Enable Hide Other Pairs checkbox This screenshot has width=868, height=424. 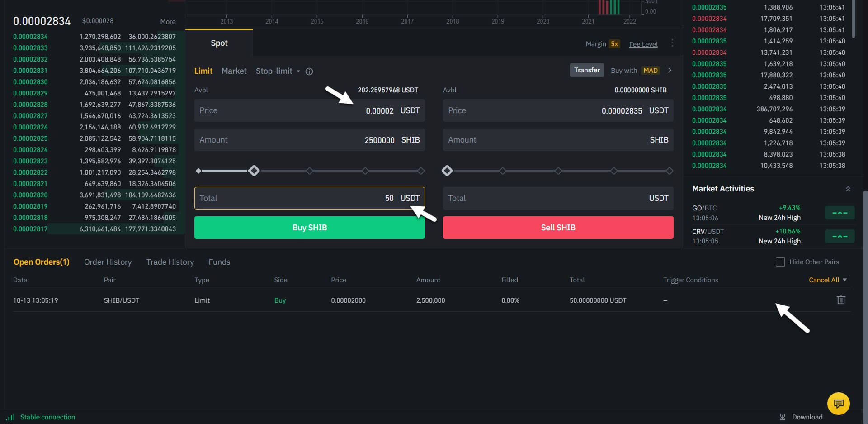(x=780, y=262)
